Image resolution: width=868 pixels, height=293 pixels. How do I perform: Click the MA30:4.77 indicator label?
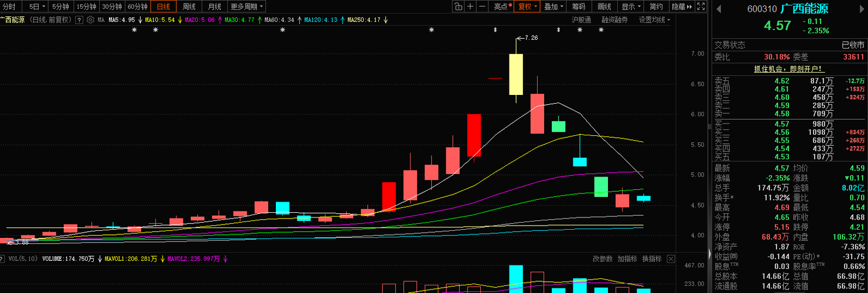pyautogui.click(x=240, y=19)
